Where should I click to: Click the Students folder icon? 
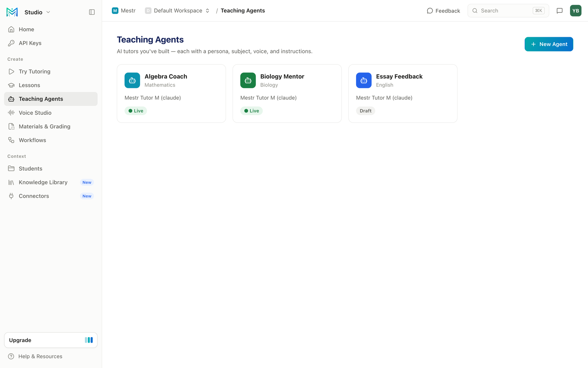tap(11, 169)
